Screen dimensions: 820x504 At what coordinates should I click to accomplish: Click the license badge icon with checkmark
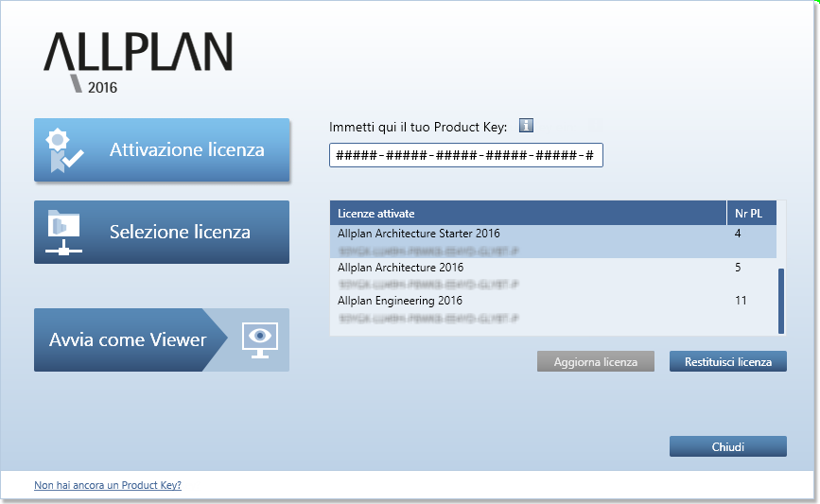pos(64,150)
